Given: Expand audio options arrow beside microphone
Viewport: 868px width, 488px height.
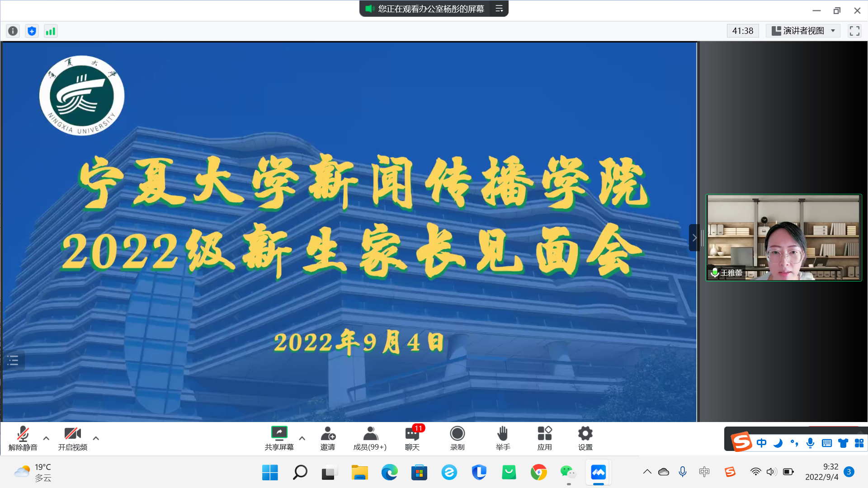Looking at the screenshot, I should pos(46,438).
